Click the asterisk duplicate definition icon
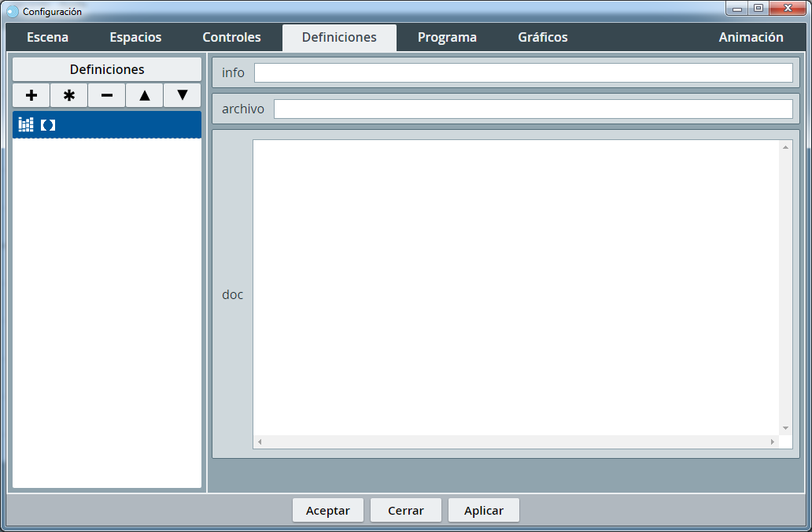The height and width of the screenshot is (532, 812). click(69, 95)
